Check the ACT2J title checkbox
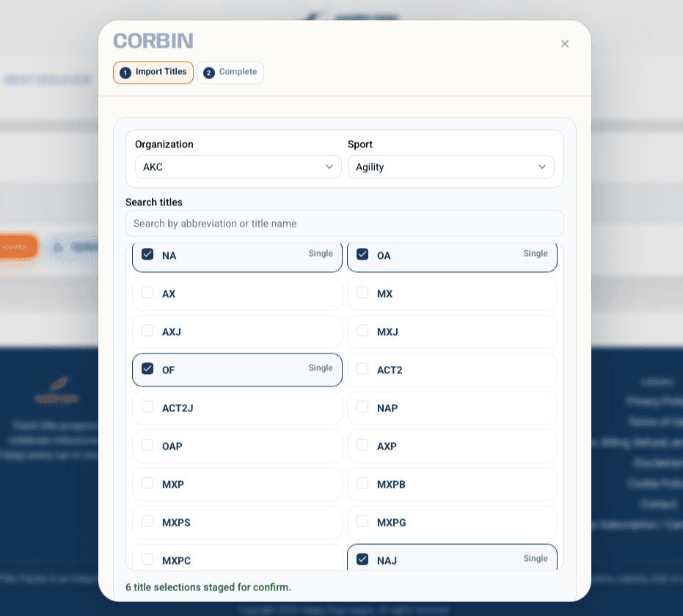Viewport: 683px width, 616px height. tap(147, 407)
